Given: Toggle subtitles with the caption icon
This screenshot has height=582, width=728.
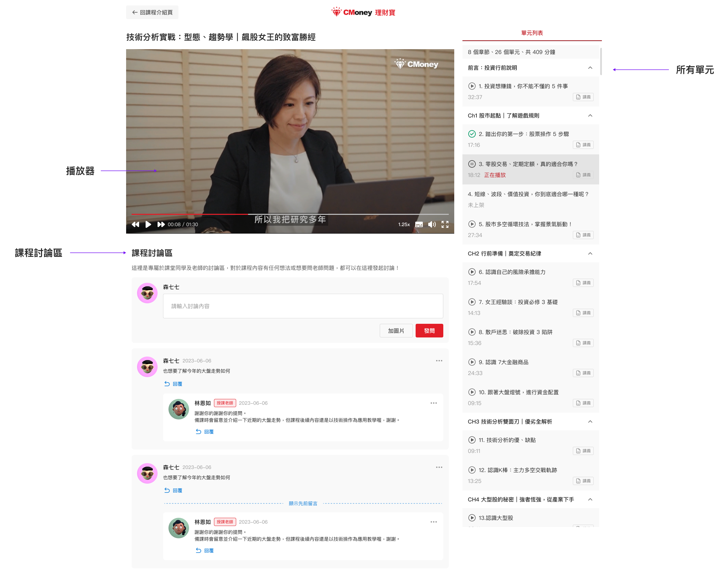Looking at the screenshot, I should coord(419,224).
